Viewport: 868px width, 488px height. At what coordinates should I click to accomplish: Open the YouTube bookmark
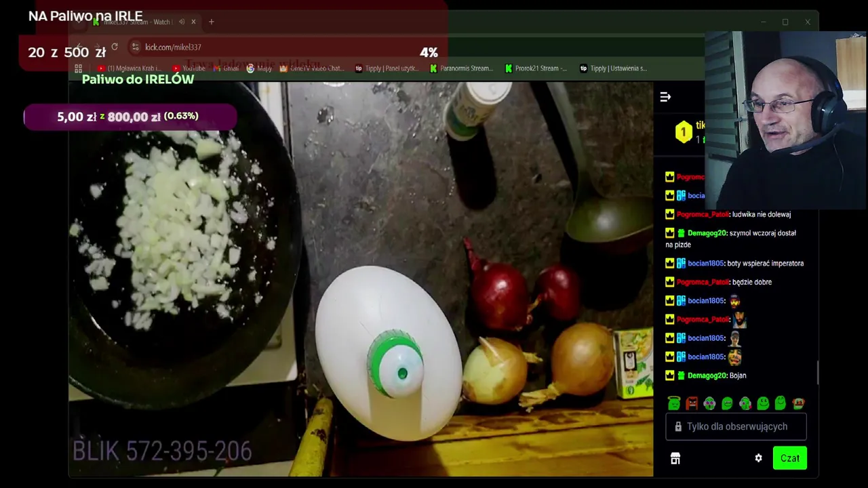pos(189,68)
